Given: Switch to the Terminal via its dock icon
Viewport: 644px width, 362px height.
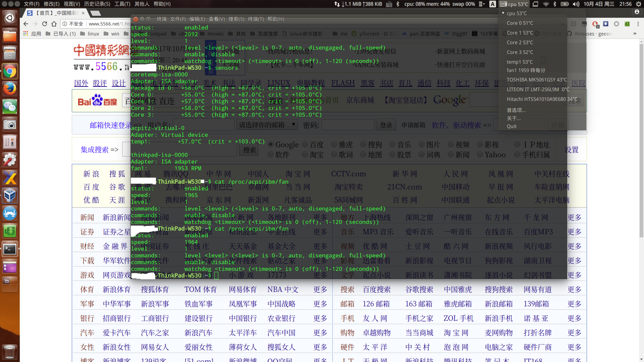Looking at the screenshot, I should coord(10,249).
